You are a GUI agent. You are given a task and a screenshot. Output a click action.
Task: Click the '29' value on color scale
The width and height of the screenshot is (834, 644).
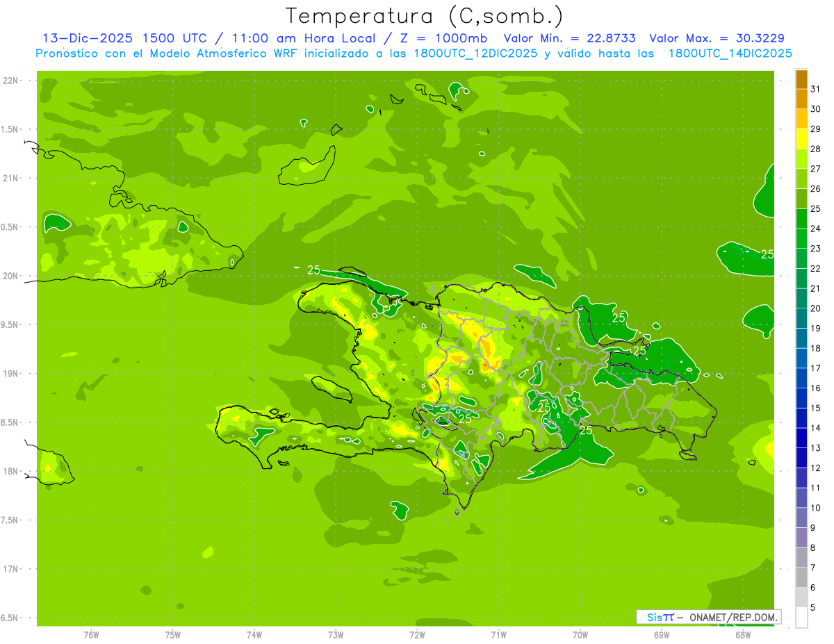[x=815, y=129]
